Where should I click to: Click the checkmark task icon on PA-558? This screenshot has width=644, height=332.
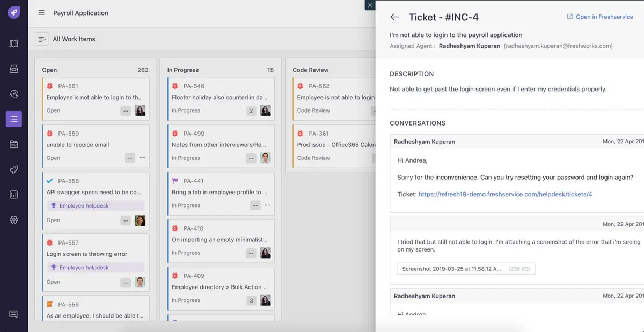pos(50,181)
